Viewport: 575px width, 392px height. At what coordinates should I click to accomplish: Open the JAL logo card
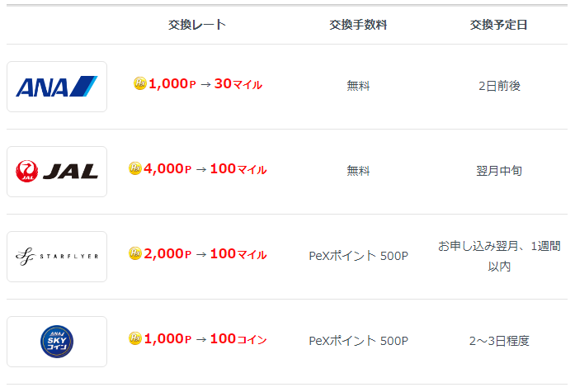(x=57, y=172)
